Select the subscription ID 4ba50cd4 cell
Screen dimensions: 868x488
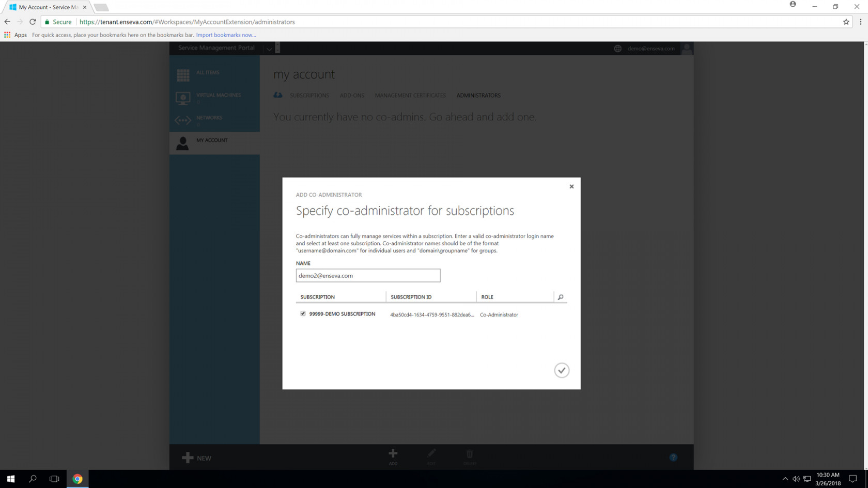(x=432, y=314)
